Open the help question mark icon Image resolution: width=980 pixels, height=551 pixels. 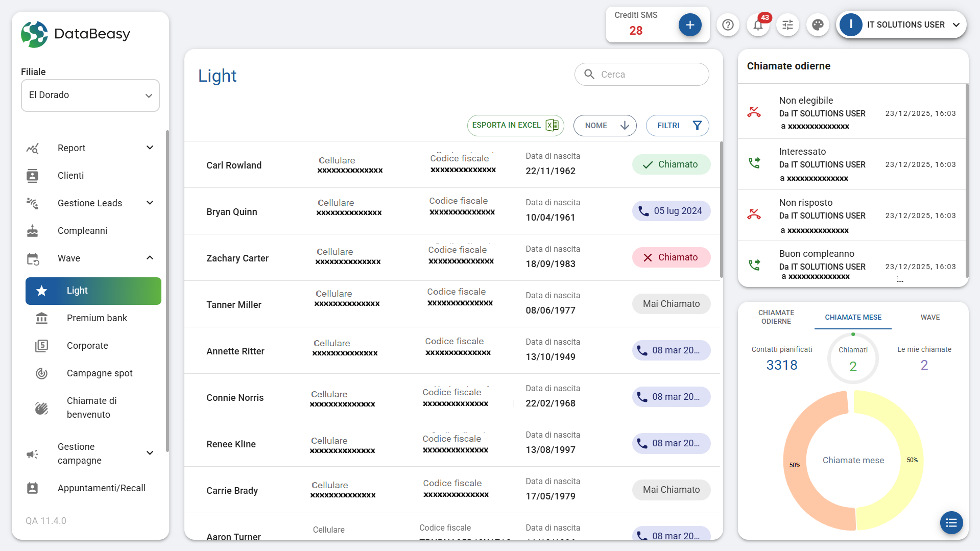pos(728,25)
